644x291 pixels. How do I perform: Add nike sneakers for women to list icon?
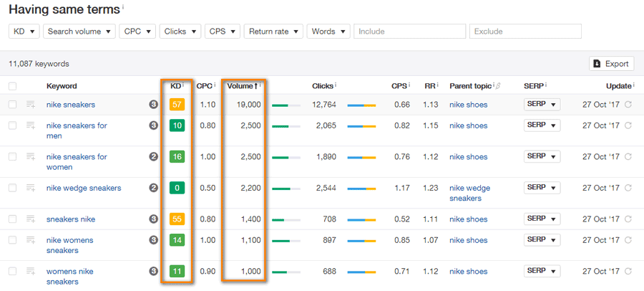pos(31,157)
